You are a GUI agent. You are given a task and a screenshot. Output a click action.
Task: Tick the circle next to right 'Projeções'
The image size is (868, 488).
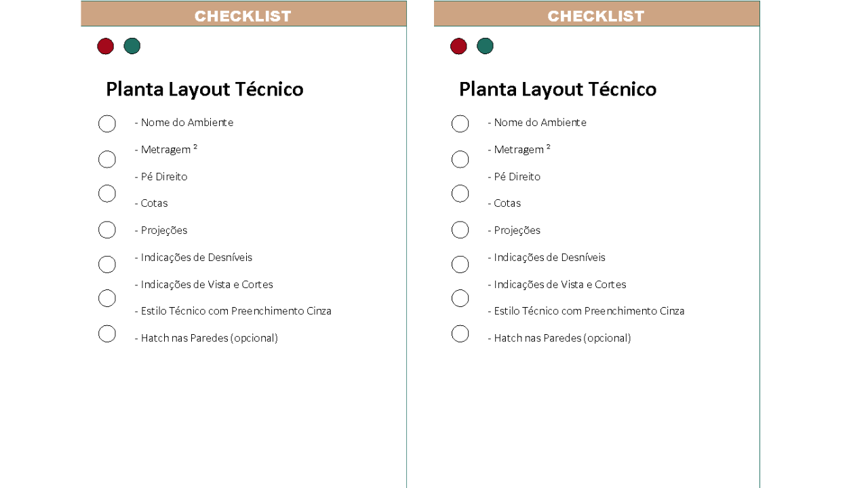(x=460, y=230)
